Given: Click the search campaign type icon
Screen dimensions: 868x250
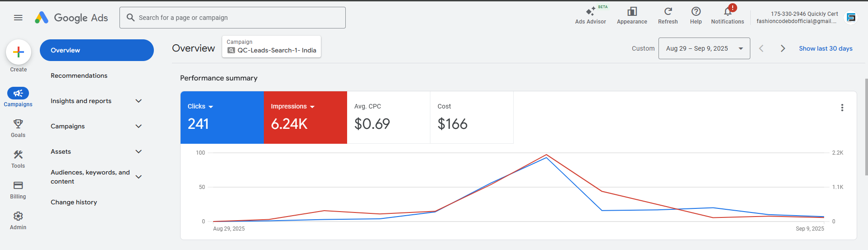Looking at the screenshot, I should (x=231, y=50).
